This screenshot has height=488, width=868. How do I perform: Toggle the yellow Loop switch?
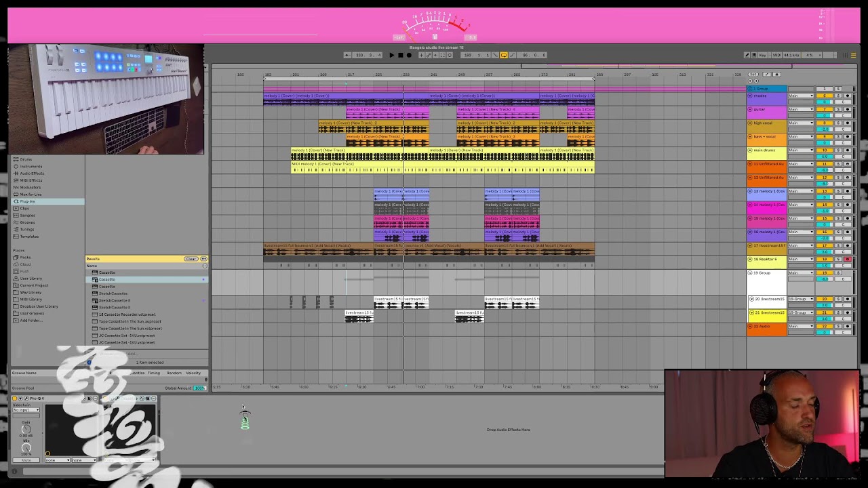tap(504, 55)
